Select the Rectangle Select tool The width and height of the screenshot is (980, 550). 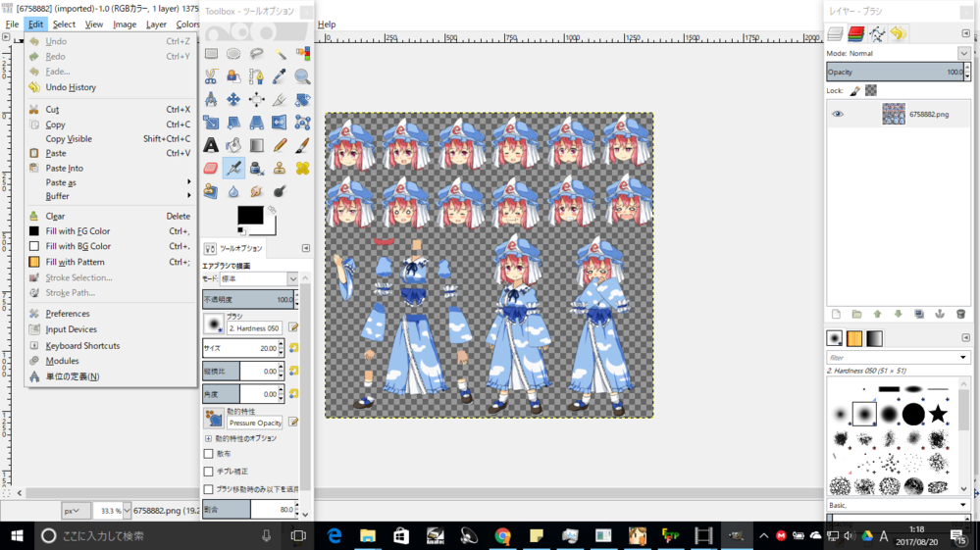(211, 54)
